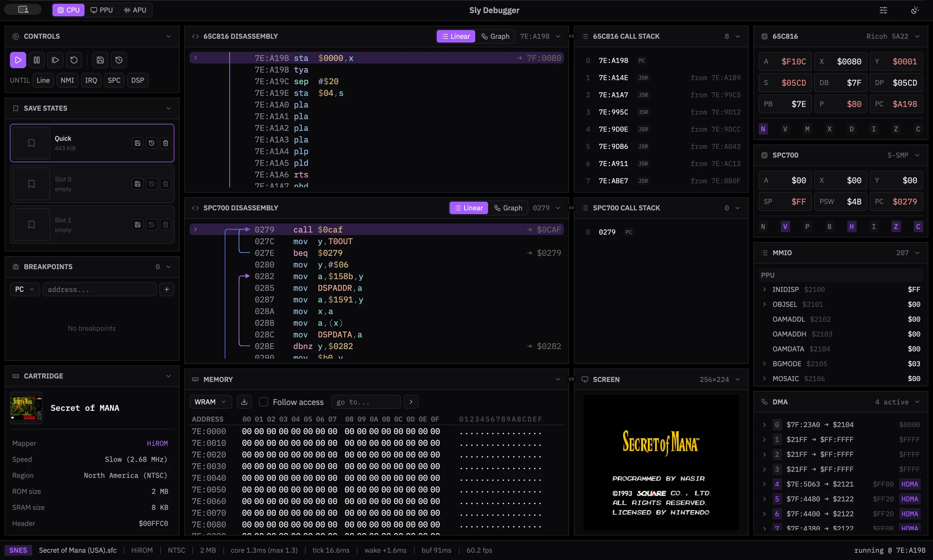Click the load state history icon in Controls
The width and height of the screenshot is (933, 560).
[119, 60]
